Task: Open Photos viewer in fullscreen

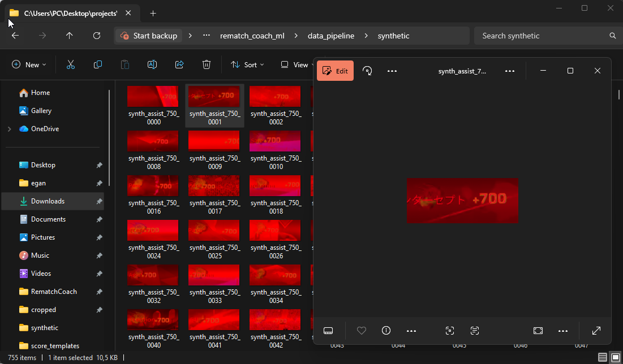Action: [x=596, y=331]
